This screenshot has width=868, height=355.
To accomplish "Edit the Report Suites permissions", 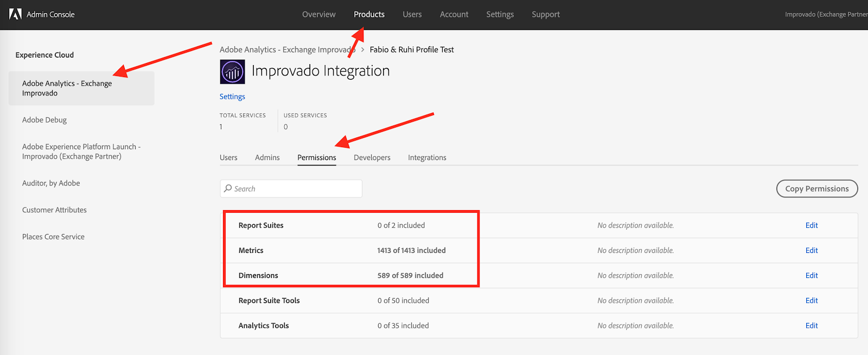I will (812, 225).
